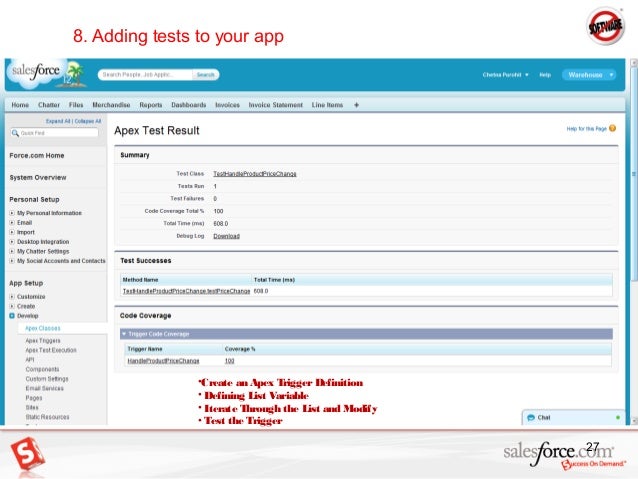Select Apex Test Execution in sidebar
Image resolution: width=638 pixels, height=479 pixels.
pyautogui.click(x=51, y=350)
